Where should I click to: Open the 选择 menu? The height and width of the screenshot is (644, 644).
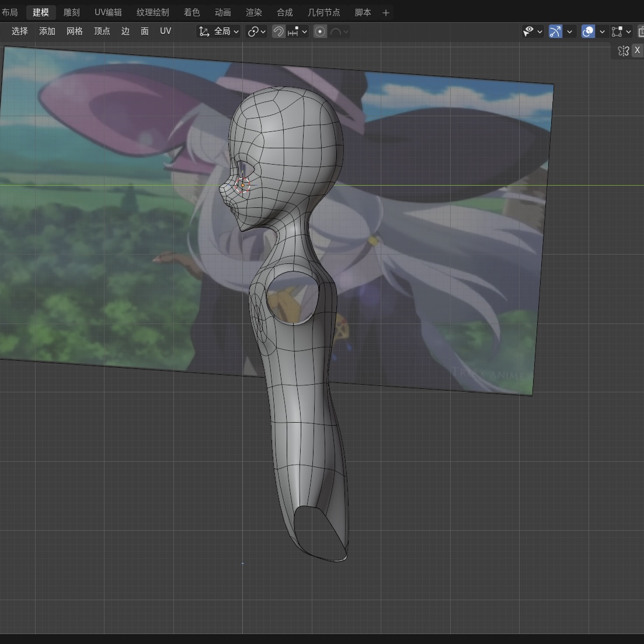coord(20,31)
